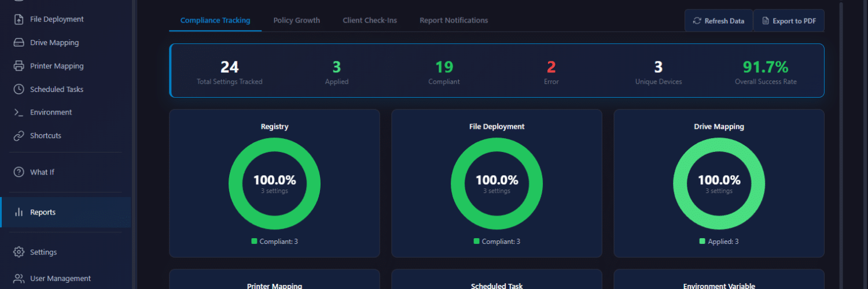Click the Shortcuts link icon
This screenshot has height=289, width=868.
click(x=19, y=136)
